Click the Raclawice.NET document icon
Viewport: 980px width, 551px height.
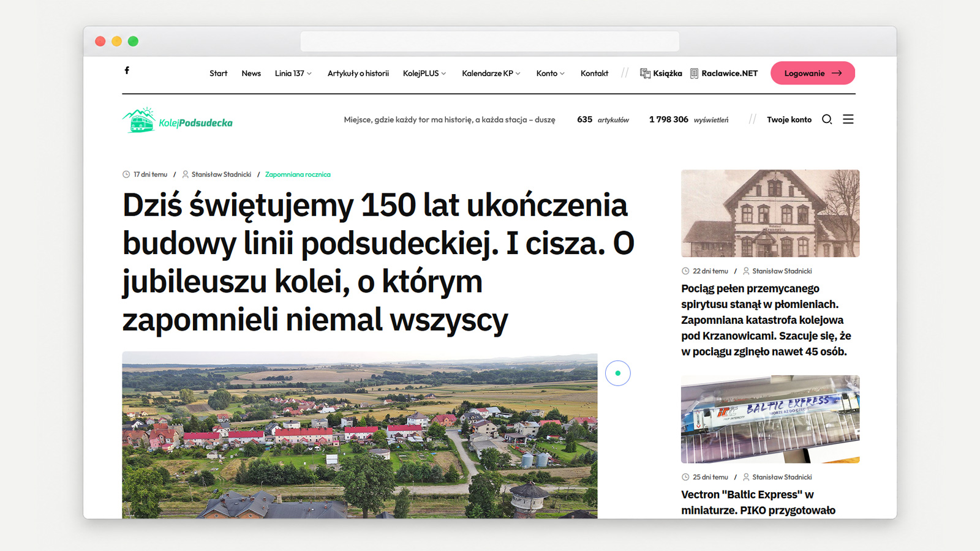pyautogui.click(x=694, y=73)
